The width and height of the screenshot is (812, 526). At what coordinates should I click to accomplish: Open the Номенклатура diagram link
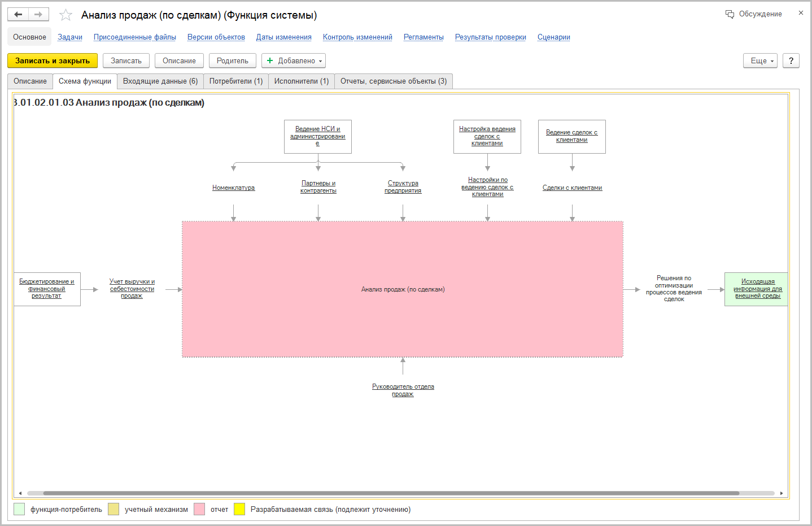click(x=234, y=188)
